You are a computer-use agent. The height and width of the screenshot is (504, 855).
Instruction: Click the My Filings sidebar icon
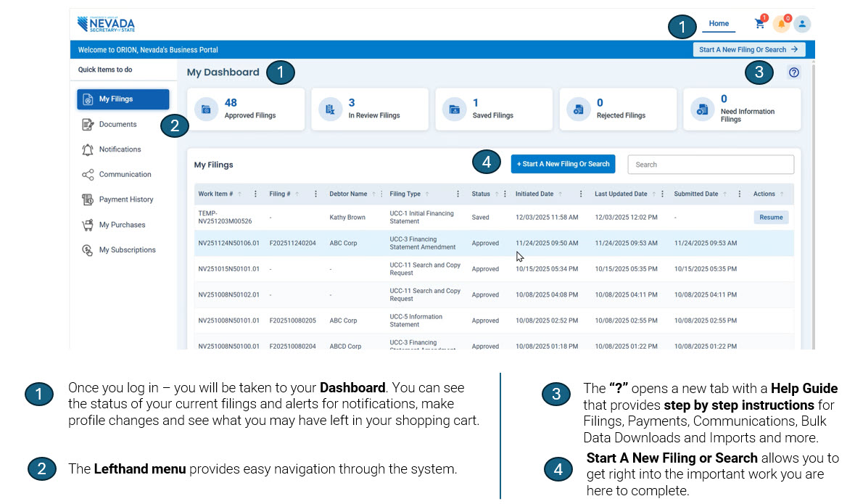(87, 99)
